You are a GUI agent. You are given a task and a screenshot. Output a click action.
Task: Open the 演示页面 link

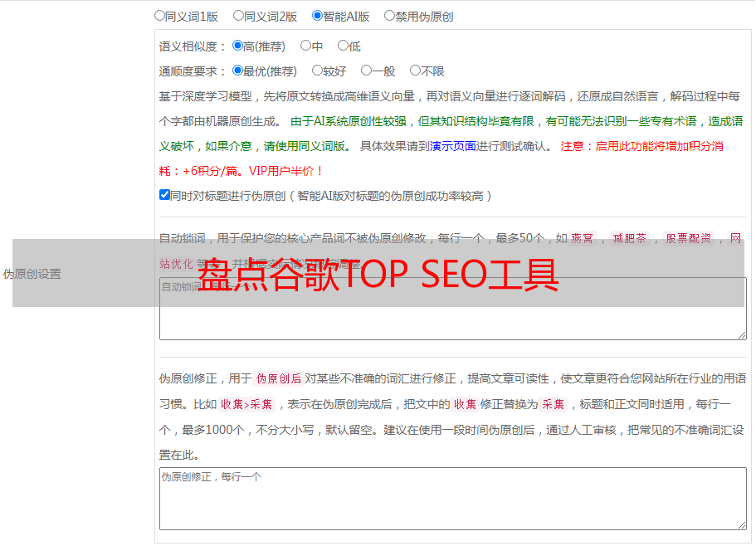[453, 146]
